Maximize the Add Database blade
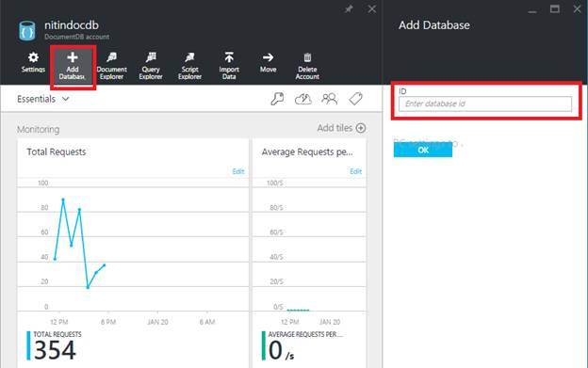The height and width of the screenshot is (368, 588). click(555, 9)
